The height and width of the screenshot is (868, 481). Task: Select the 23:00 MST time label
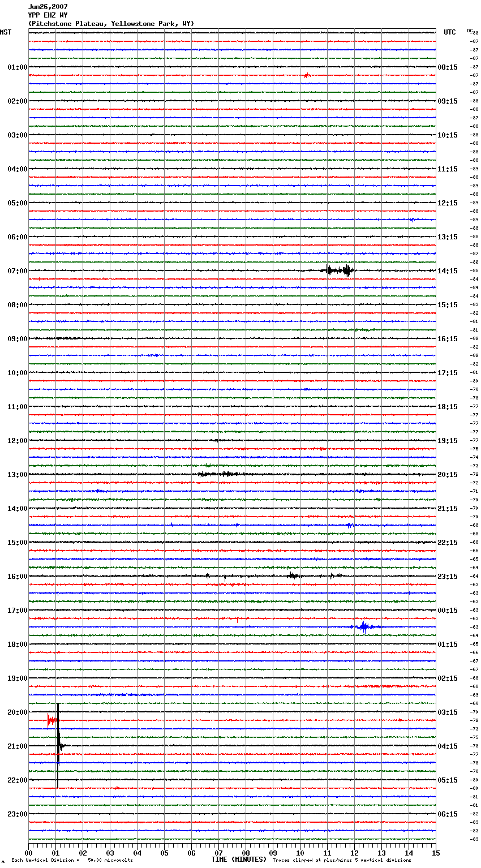18,814
